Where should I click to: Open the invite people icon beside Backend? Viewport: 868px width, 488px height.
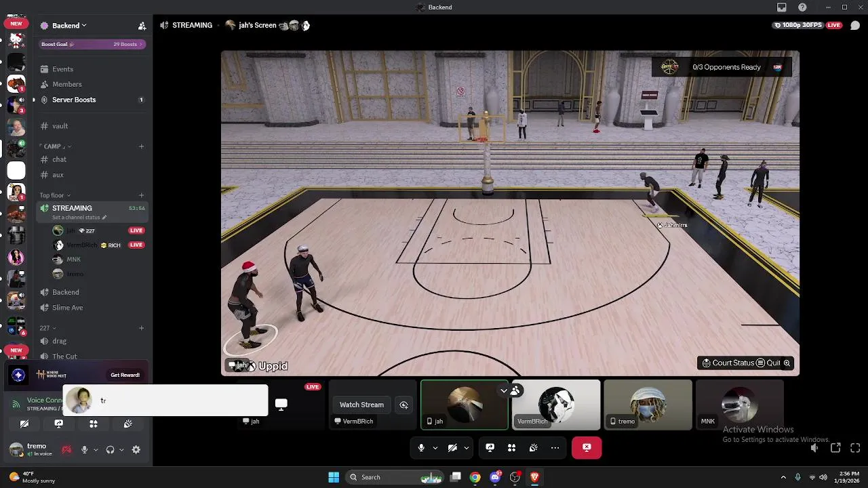click(142, 26)
